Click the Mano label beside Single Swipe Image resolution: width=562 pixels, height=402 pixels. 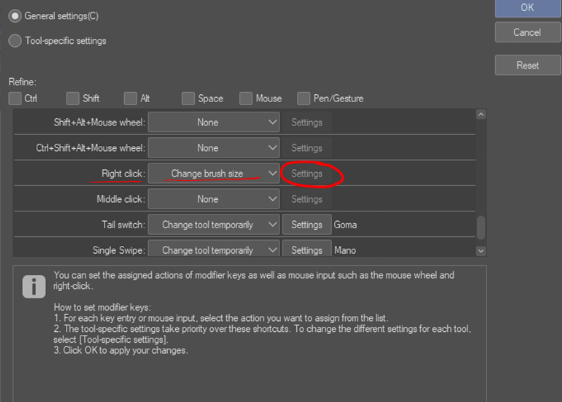point(345,250)
